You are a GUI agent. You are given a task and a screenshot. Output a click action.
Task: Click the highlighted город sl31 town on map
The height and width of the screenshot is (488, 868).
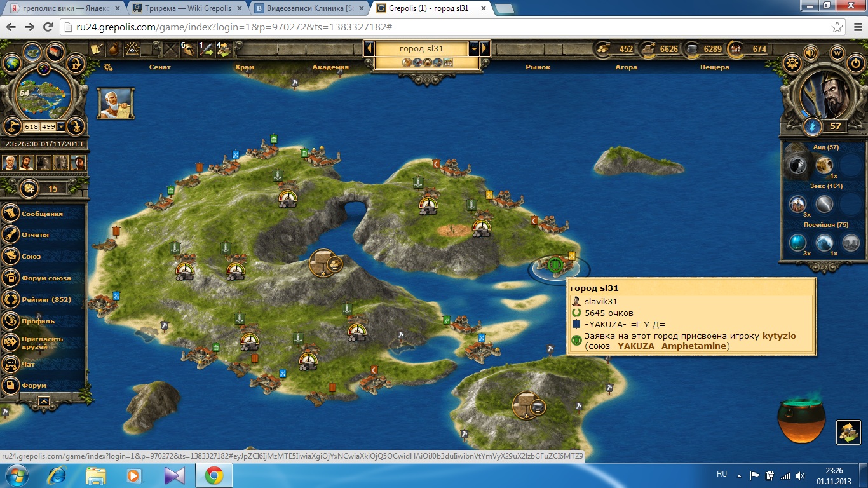tap(555, 264)
